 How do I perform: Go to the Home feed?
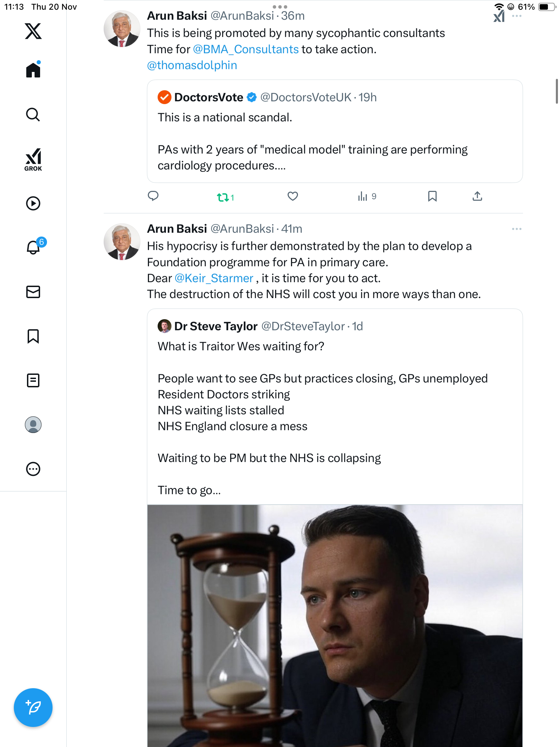(33, 70)
